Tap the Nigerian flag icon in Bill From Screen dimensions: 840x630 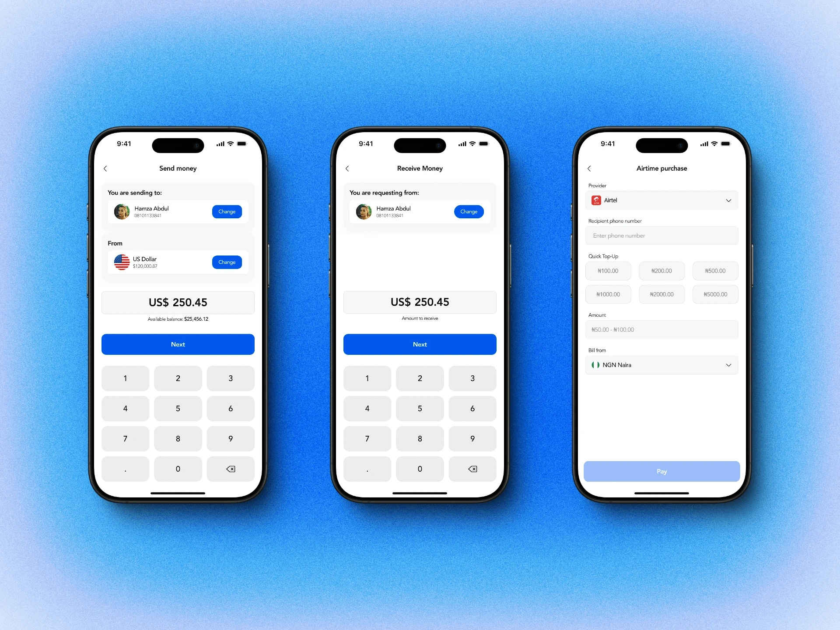coord(597,364)
